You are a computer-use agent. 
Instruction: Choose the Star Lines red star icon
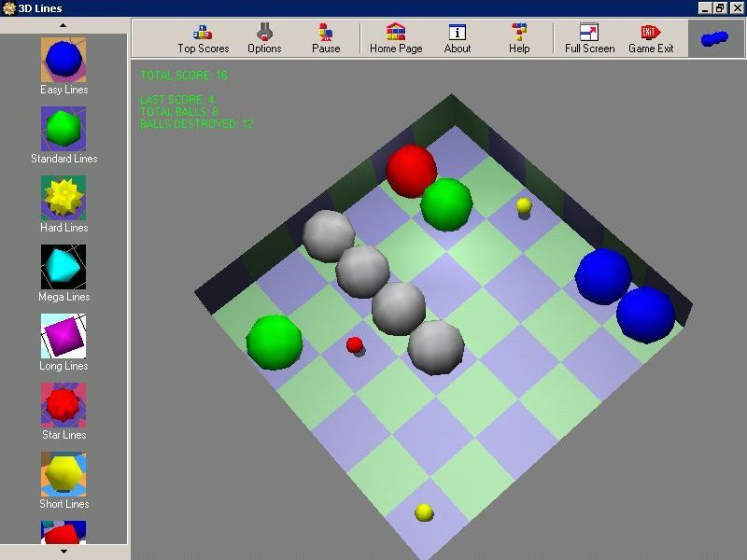63,405
